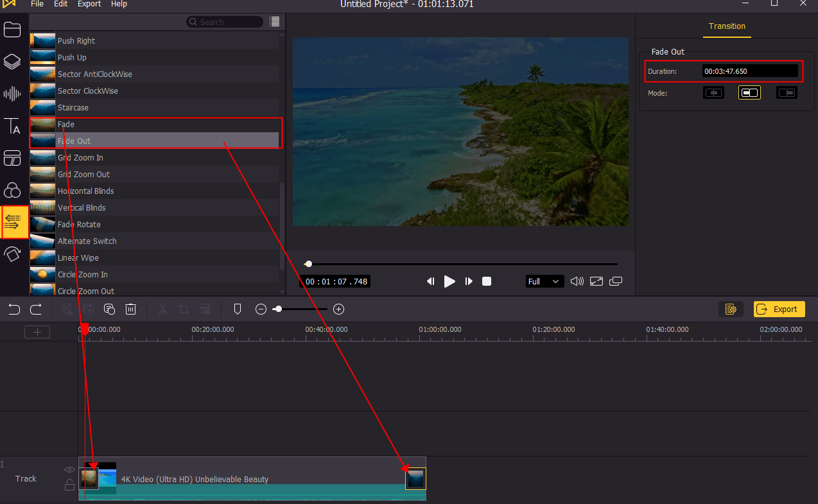Click the Delete clip trash icon
This screenshot has height=504, width=818.
130,309
